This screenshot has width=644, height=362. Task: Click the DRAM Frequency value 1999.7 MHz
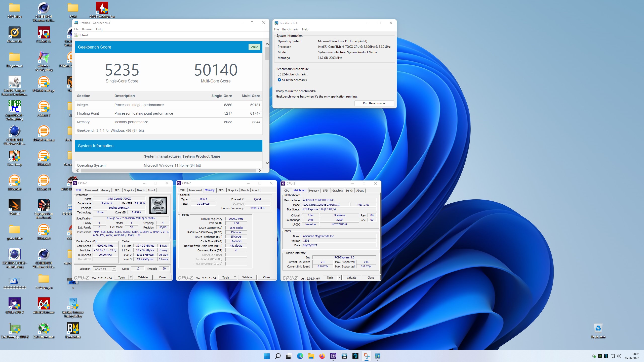click(236, 219)
